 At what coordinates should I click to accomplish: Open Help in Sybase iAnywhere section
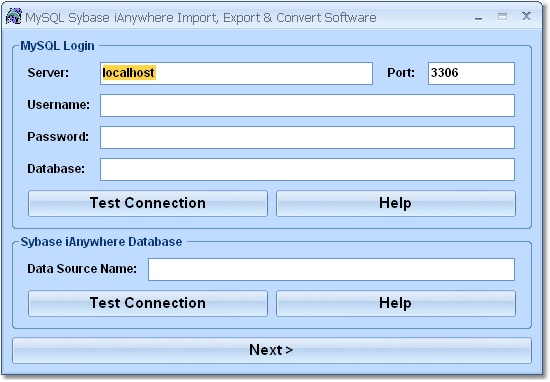[396, 303]
